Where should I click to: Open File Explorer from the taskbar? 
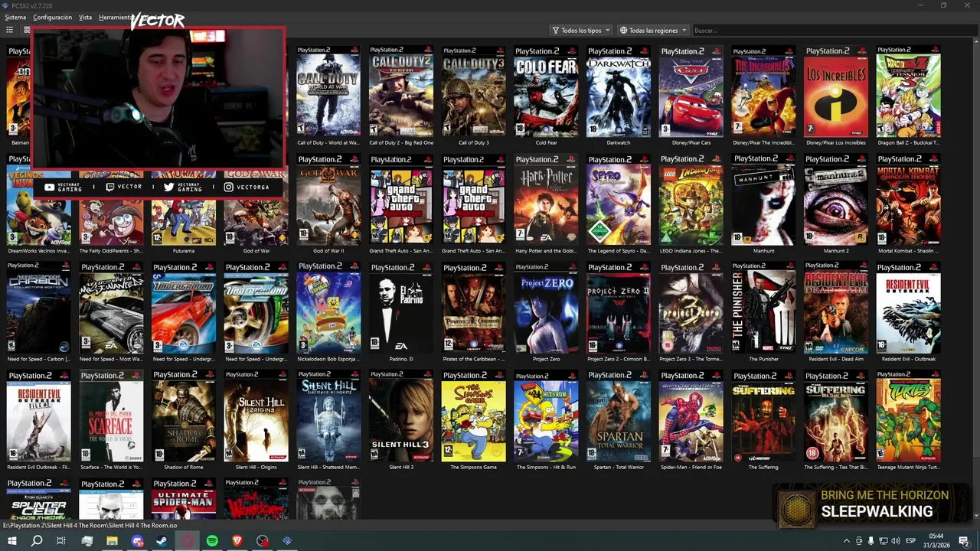point(112,541)
